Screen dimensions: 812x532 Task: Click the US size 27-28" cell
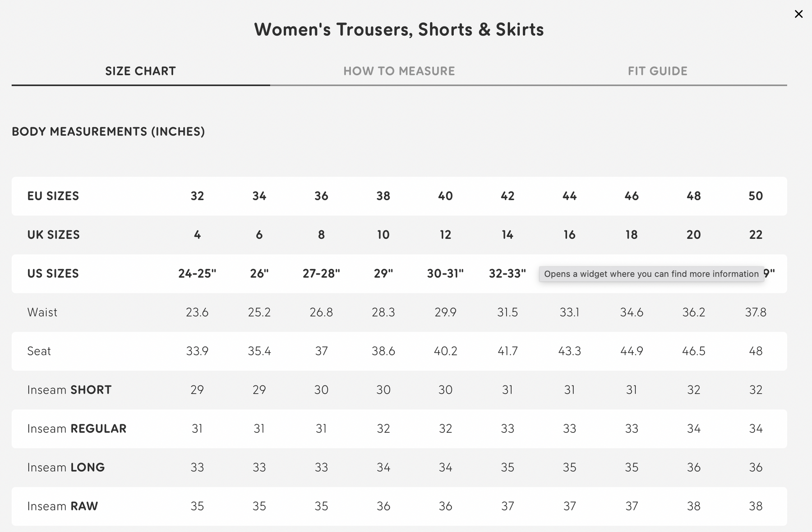click(x=321, y=274)
